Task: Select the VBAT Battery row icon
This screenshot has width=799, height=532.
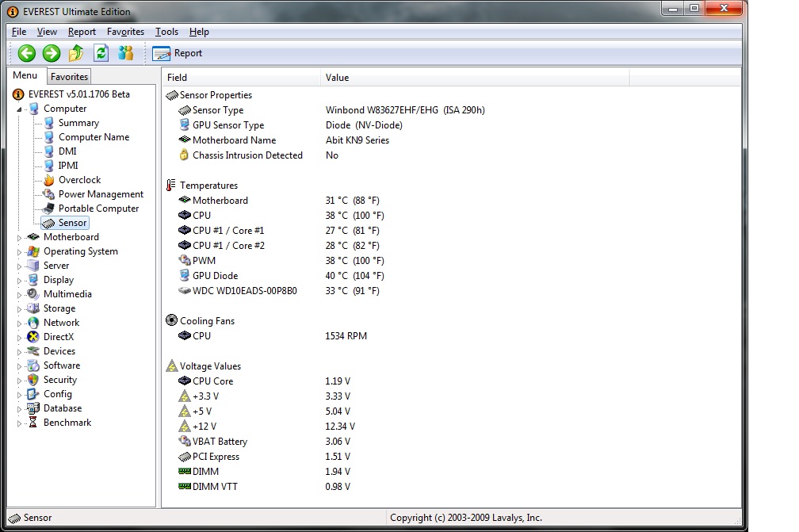Action: pyautogui.click(x=185, y=442)
